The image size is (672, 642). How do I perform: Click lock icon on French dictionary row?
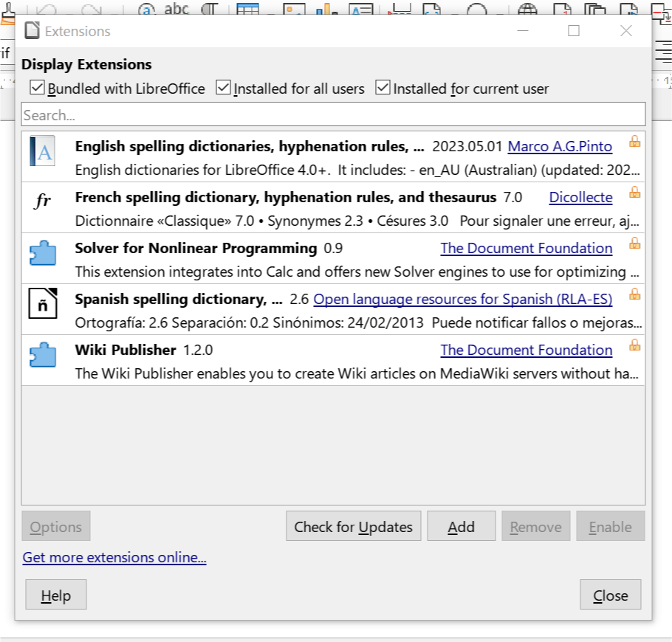click(x=635, y=193)
